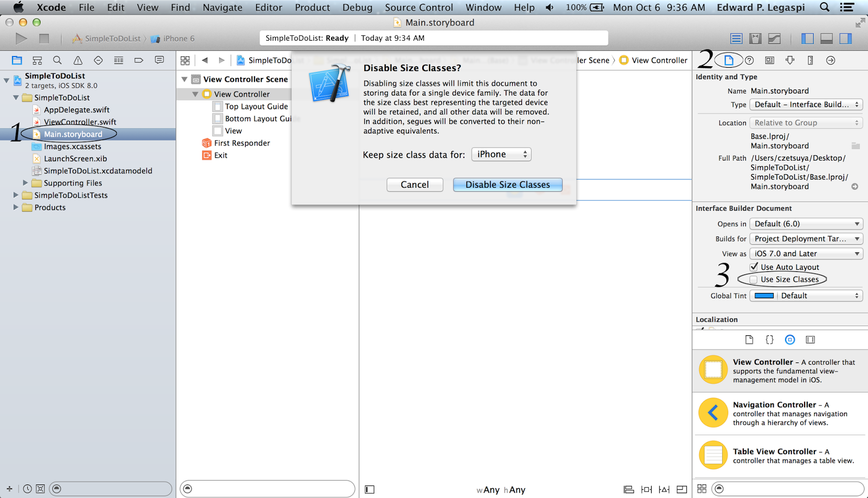Open the Pin constraints menu
Screen dimensions: 868x498
point(647,489)
